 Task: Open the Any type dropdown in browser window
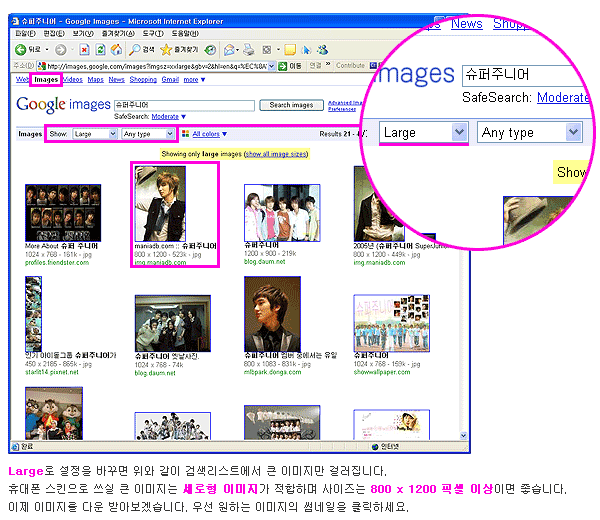coord(148,133)
